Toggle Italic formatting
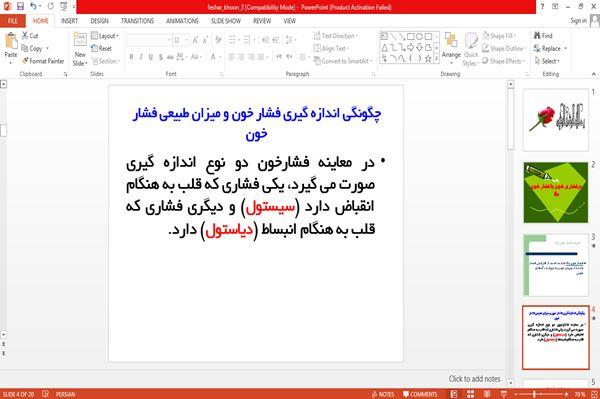600x399 pixels. (x=141, y=57)
